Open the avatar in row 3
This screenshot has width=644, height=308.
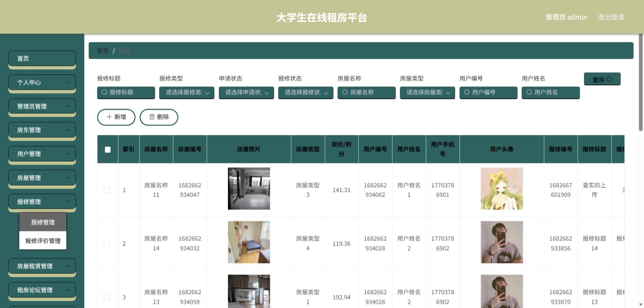coord(502,291)
